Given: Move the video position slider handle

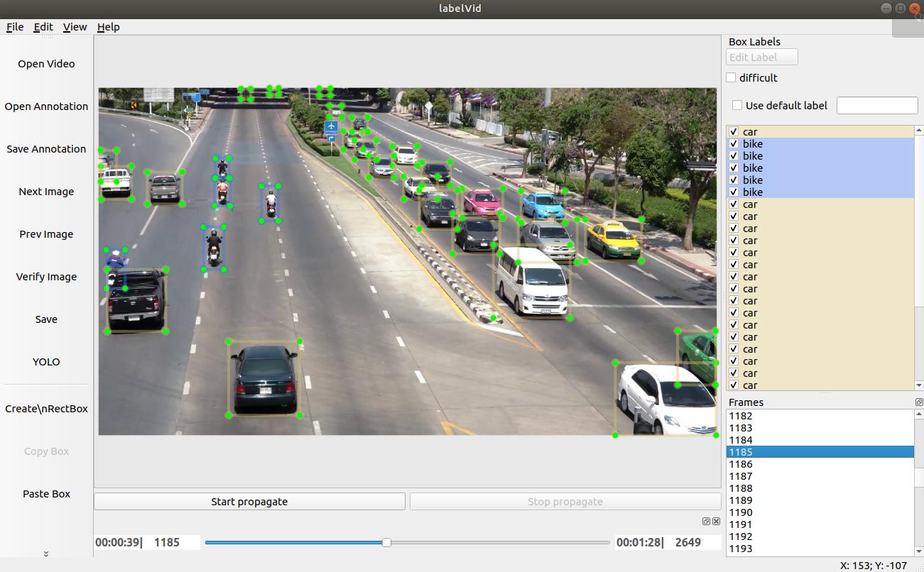Looking at the screenshot, I should (386, 542).
